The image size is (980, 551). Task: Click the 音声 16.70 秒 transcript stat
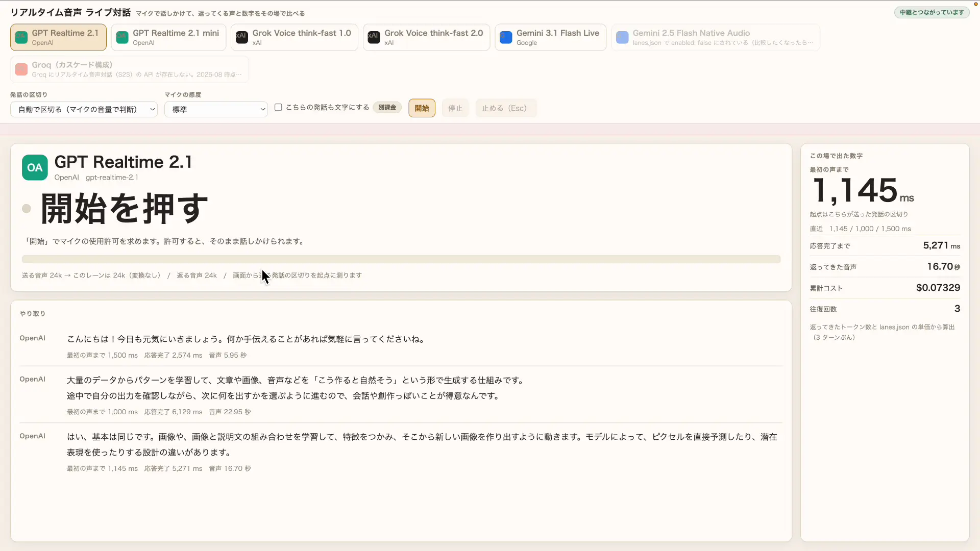[230, 468]
